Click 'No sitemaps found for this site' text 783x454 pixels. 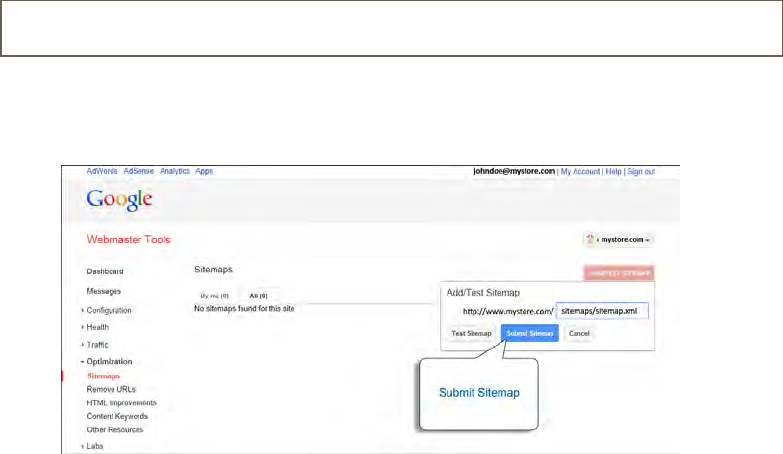[244, 309]
